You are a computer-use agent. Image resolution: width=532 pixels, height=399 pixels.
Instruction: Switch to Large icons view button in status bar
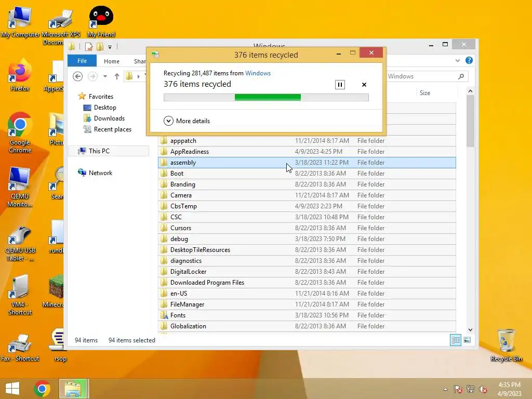(467, 340)
